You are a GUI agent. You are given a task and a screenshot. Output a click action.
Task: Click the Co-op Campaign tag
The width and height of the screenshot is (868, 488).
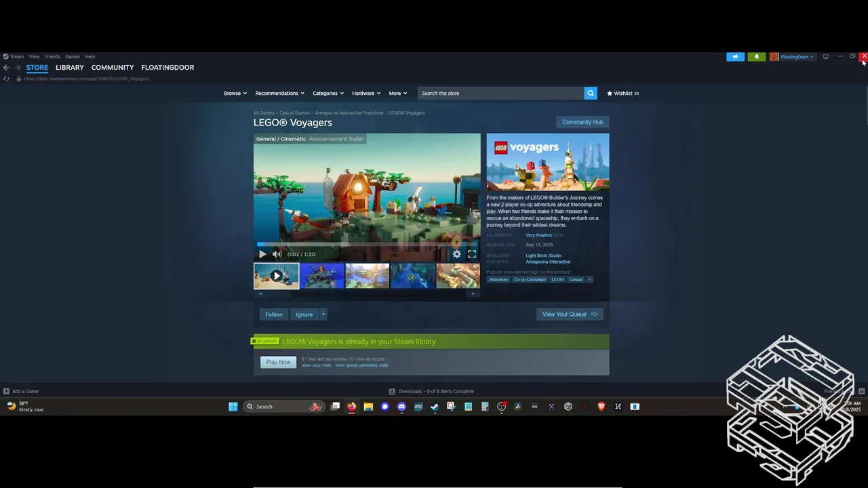(x=530, y=279)
